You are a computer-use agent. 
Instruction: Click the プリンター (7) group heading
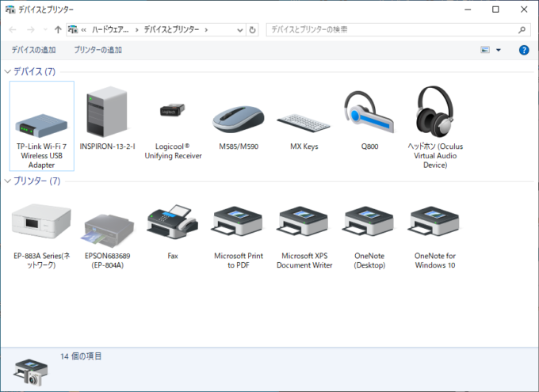pos(36,181)
